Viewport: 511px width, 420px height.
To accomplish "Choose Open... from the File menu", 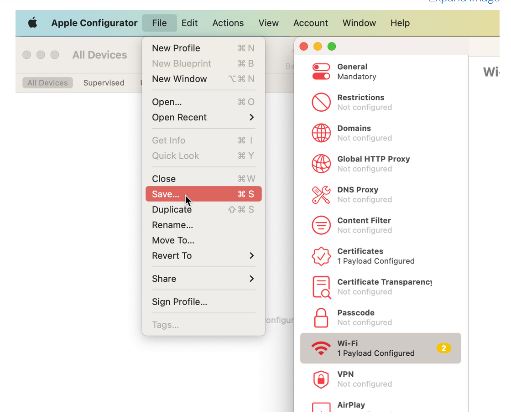I will coord(203,102).
